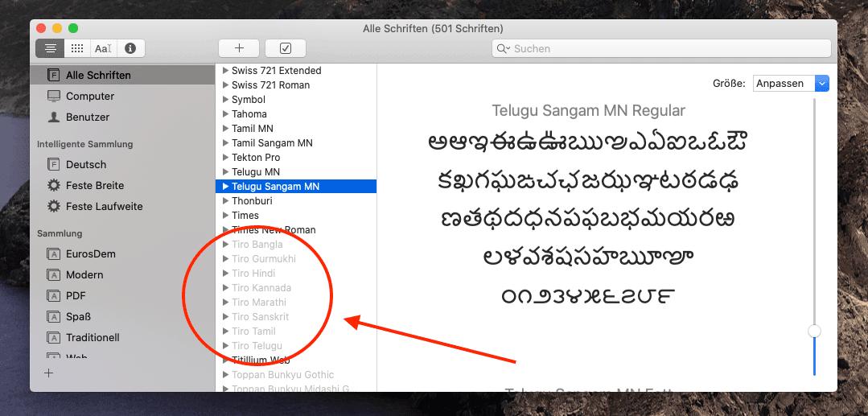Click the Feste Laufweite gear icon
The height and width of the screenshot is (416, 868).
(54, 207)
